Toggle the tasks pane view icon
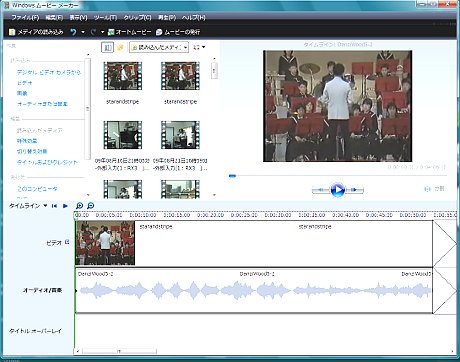 pyautogui.click(x=107, y=47)
